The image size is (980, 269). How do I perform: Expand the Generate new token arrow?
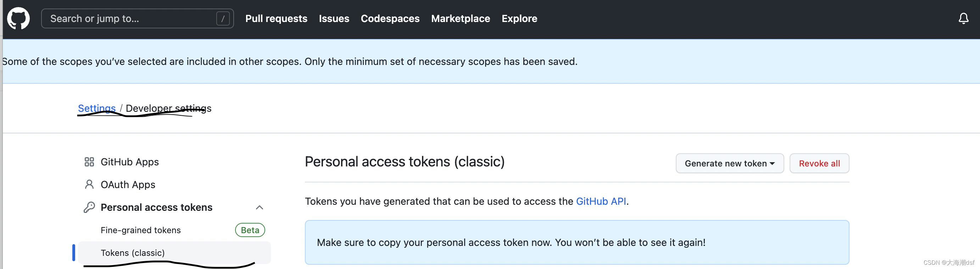tap(772, 163)
